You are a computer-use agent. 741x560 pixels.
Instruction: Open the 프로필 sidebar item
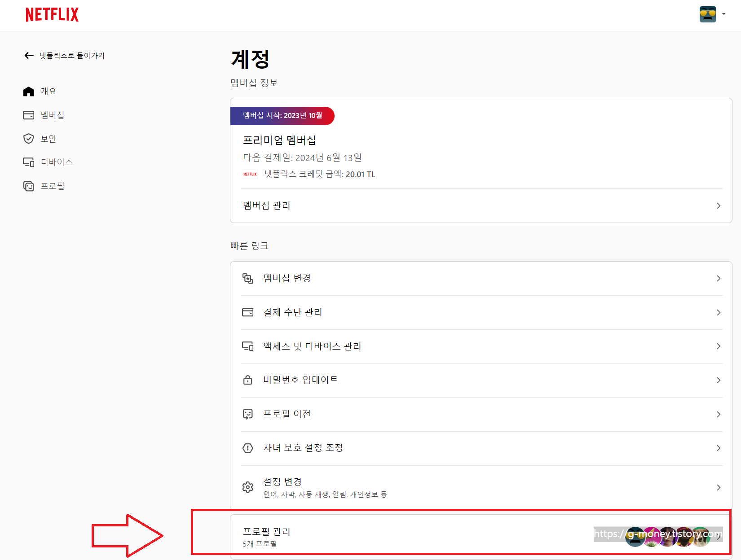tap(44, 186)
